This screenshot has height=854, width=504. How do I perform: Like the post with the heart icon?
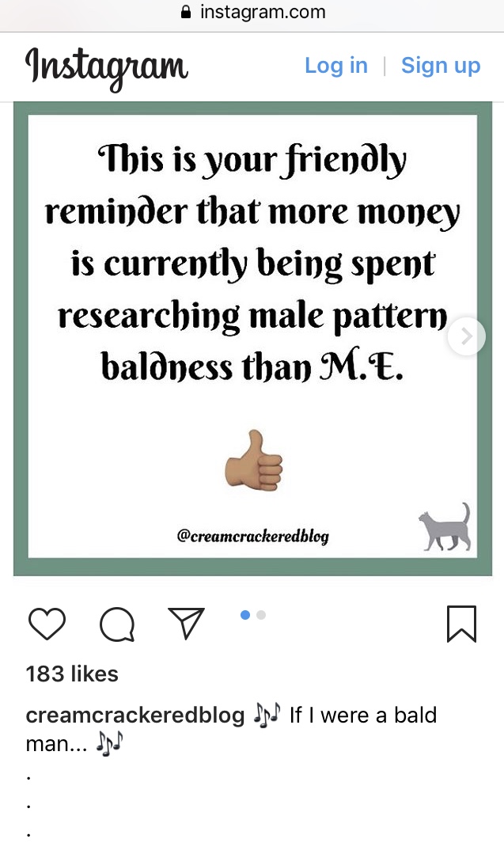[x=47, y=624]
